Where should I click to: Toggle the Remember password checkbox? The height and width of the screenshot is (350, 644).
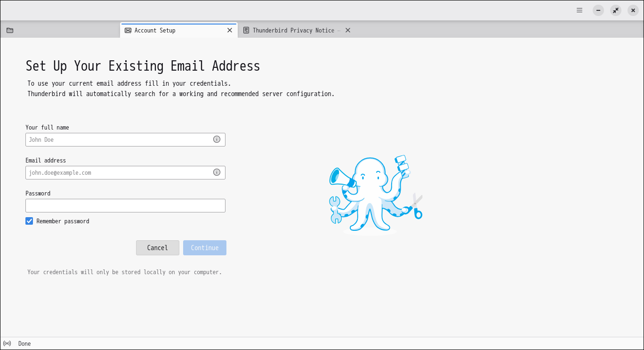pyautogui.click(x=29, y=221)
